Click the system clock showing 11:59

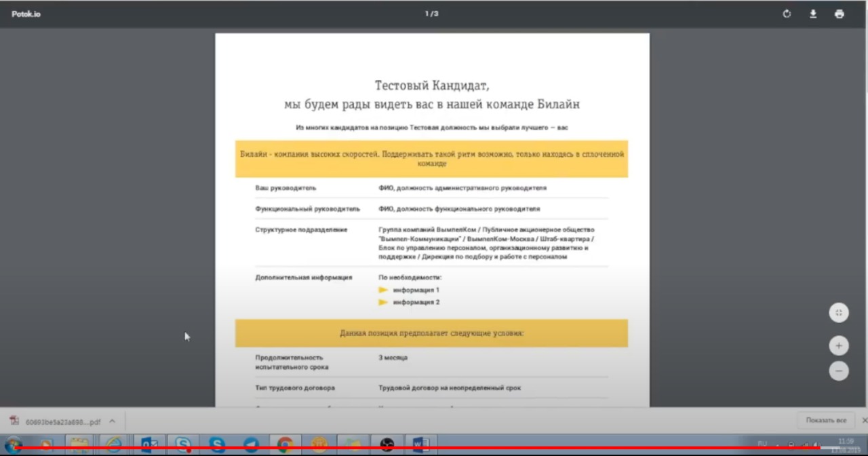tap(846, 441)
